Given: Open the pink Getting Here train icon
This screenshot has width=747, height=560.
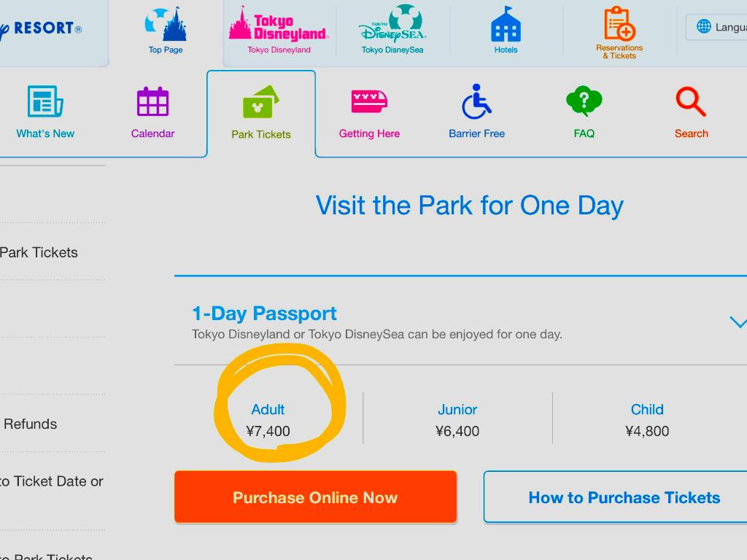Looking at the screenshot, I should click(369, 102).
